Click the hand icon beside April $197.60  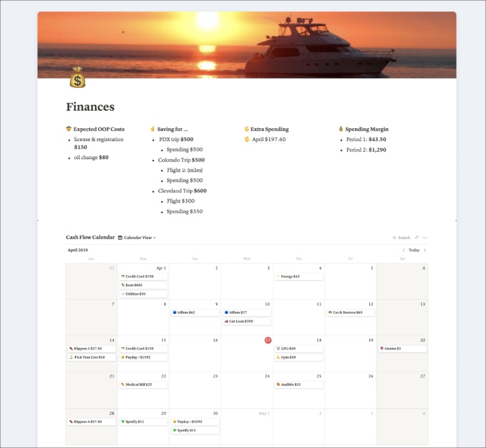pos(247,139)
